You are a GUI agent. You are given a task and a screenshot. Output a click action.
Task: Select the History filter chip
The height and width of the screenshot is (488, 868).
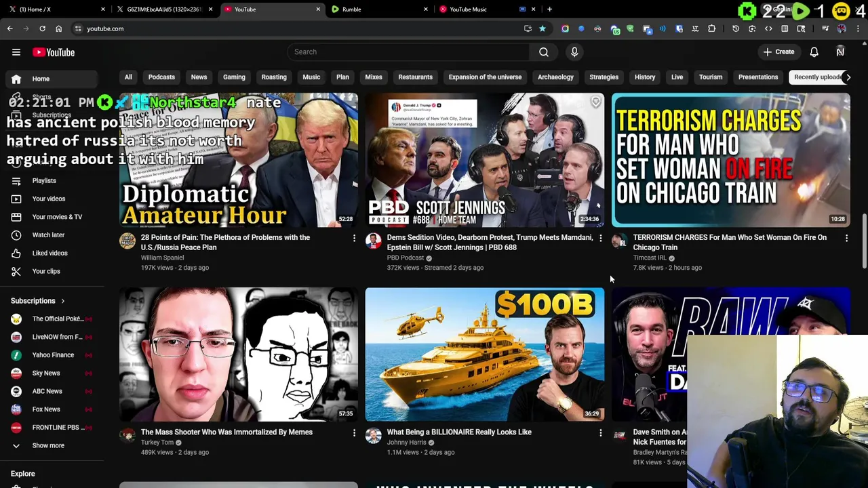coord(645,77)
